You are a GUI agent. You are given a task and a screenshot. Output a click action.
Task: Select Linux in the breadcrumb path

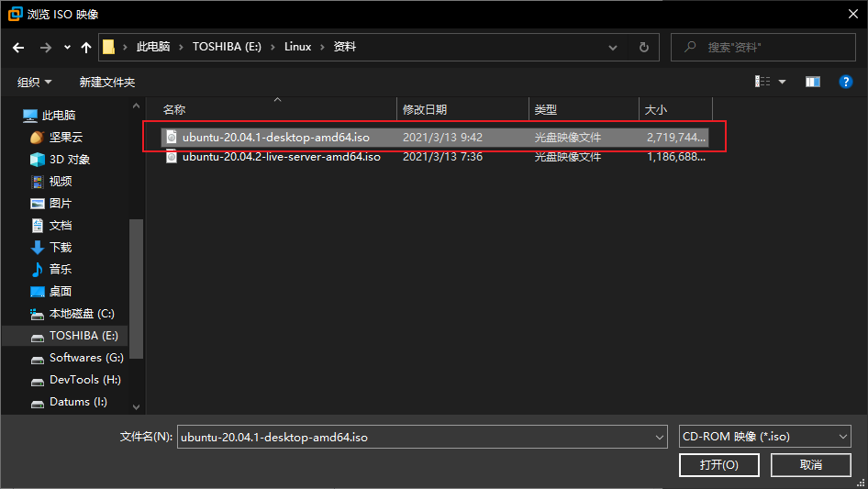pos(298,47)
